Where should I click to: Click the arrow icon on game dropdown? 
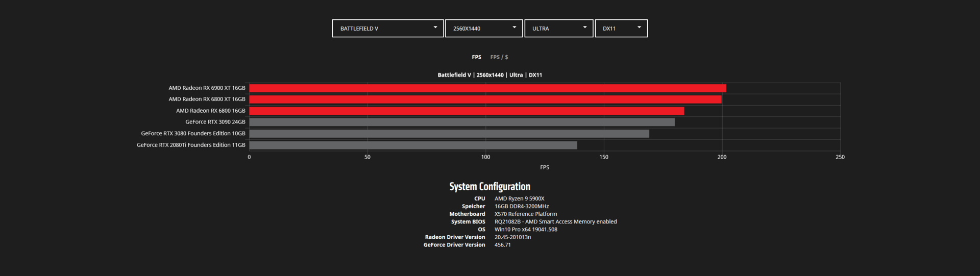tap(435, 28)
